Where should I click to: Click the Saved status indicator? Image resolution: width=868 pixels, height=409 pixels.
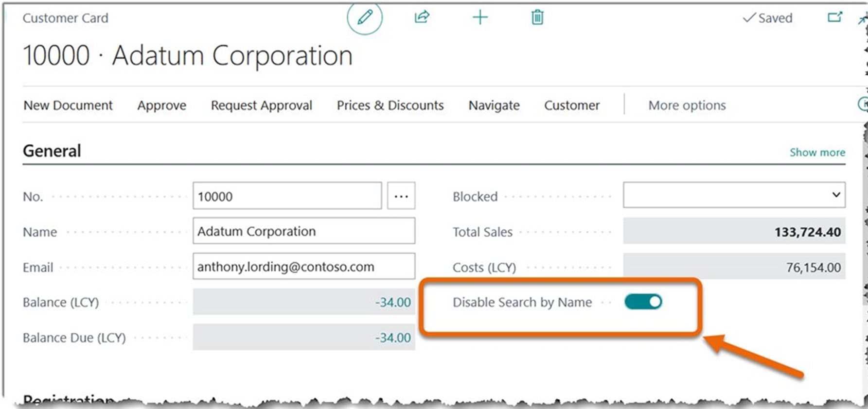coord(768,18)
